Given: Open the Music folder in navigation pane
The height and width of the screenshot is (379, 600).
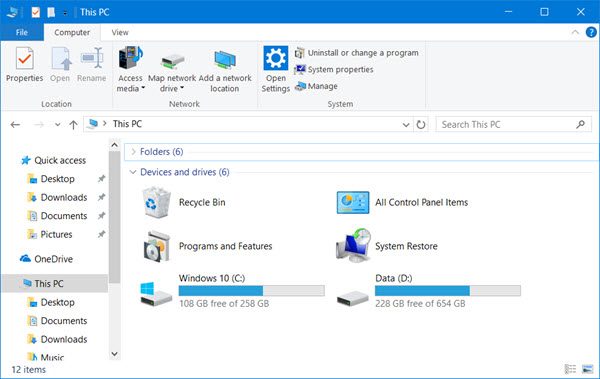Looking at the screenshot, I should (x=46, y=357).
